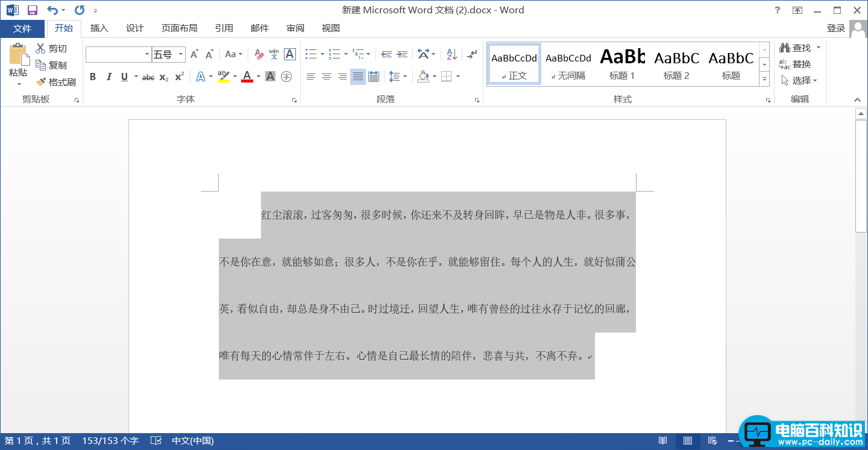Align text right
868x450 pixels.
pyautogui.click(x=342, y=77)
